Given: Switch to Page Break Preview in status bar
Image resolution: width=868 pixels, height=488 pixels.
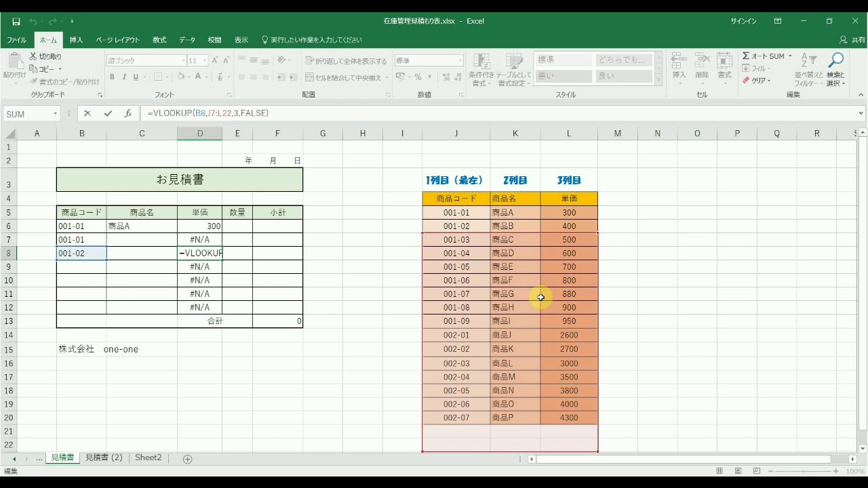Looking at the screenshot, I should pyautogui.click(x=758, y=471).
